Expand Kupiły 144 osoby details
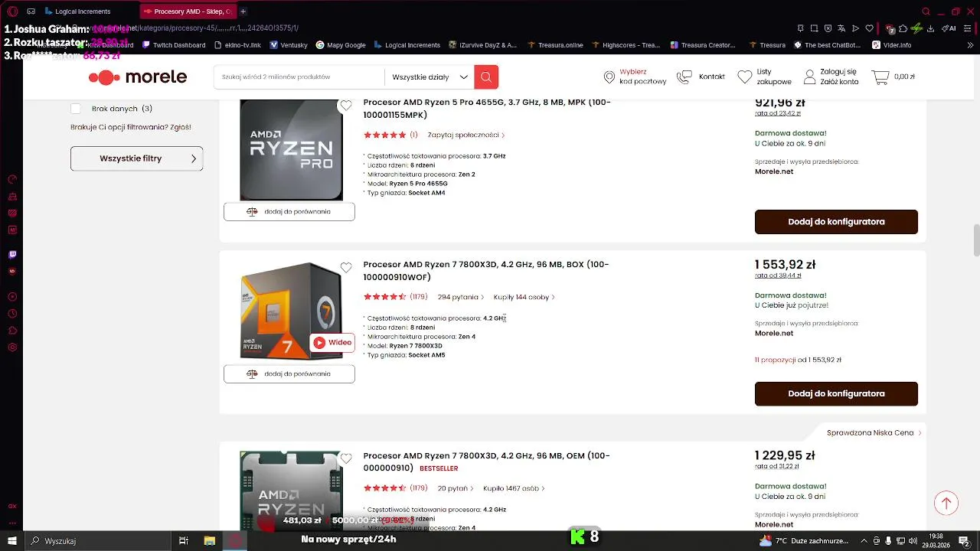 (524, 297)
